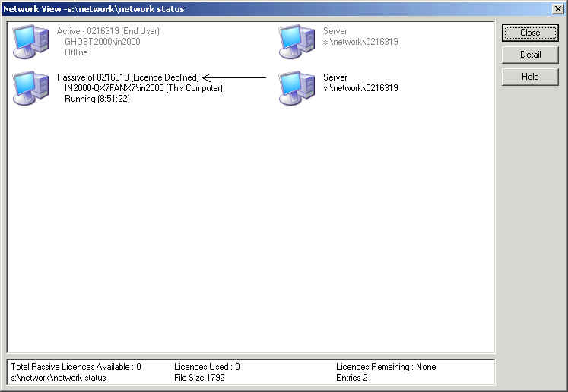This screenshot has width=568, height=392.
Task: Click the title bar X button
Action: (558, 9)
